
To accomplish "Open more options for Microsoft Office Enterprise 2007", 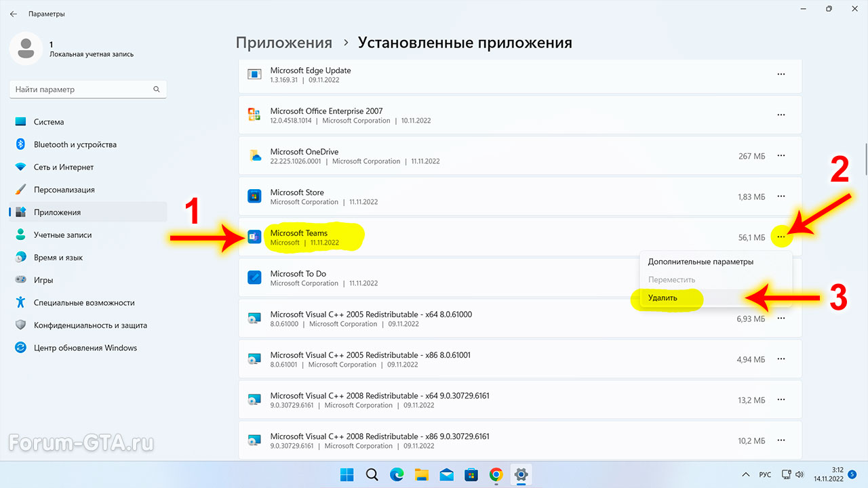I will (x=781, y=115).
